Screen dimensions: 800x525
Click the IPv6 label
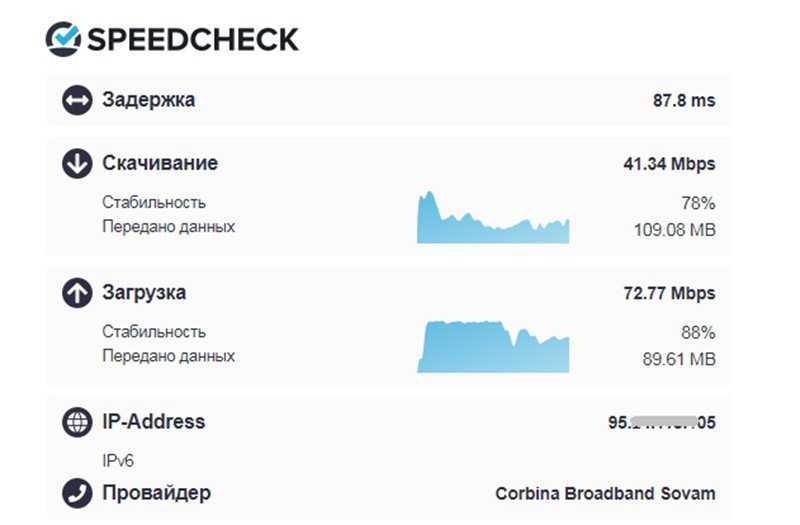(118, 461)
